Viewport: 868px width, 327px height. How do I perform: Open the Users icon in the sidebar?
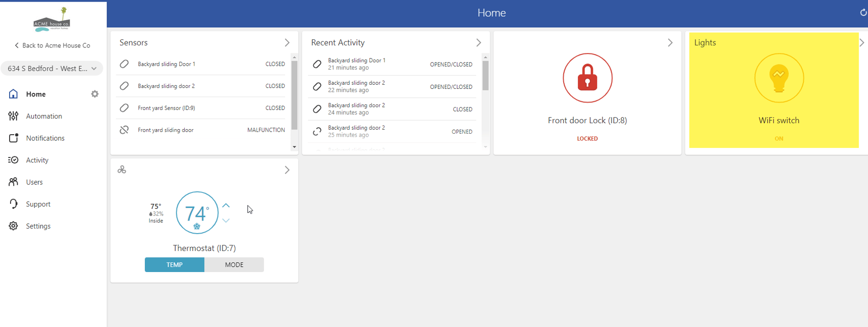tap(14, 182)
